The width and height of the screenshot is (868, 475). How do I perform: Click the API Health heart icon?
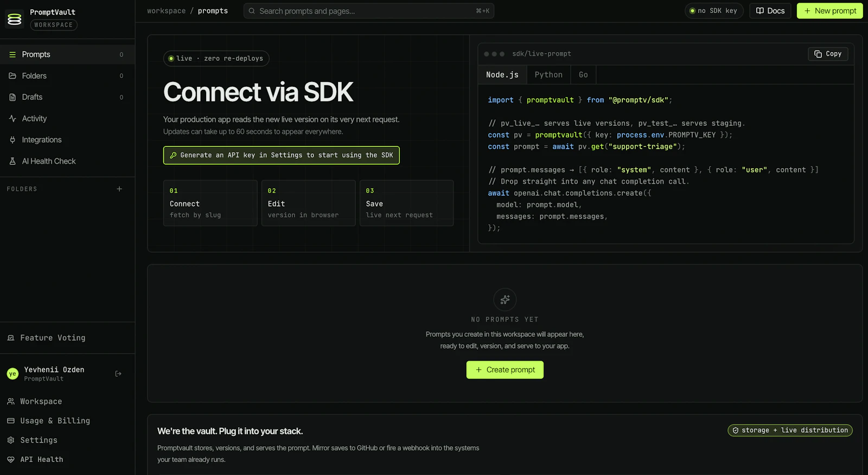point(11,459)
